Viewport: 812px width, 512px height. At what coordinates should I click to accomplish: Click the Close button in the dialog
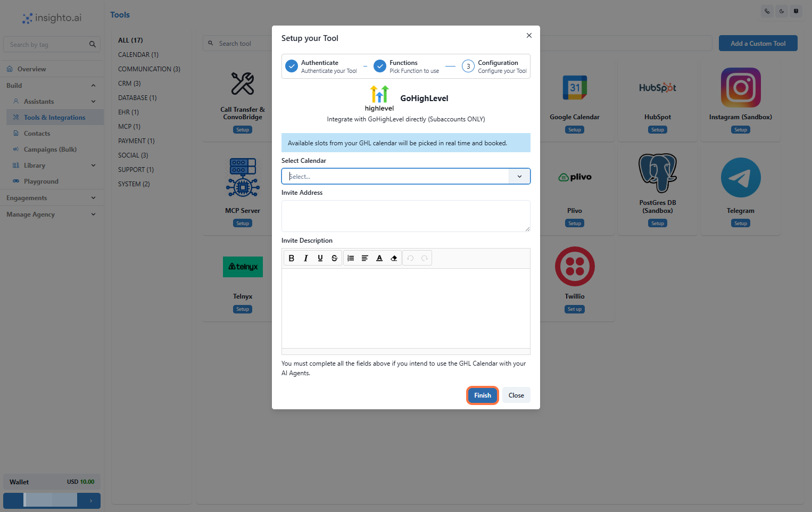516,395
